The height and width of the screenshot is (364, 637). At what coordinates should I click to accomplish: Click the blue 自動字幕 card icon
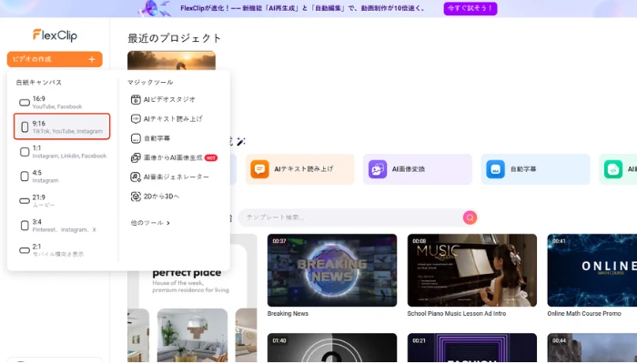point(495,169)
